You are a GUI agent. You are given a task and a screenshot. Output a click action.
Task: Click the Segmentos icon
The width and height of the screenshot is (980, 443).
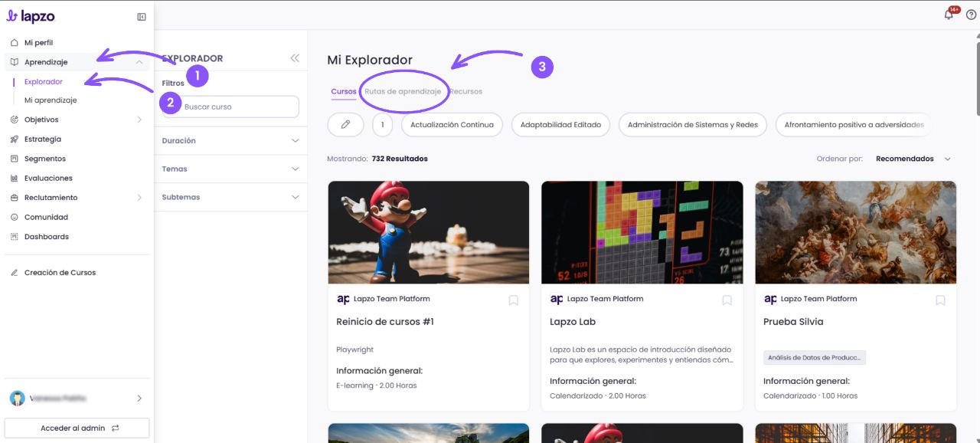point(15,159)
